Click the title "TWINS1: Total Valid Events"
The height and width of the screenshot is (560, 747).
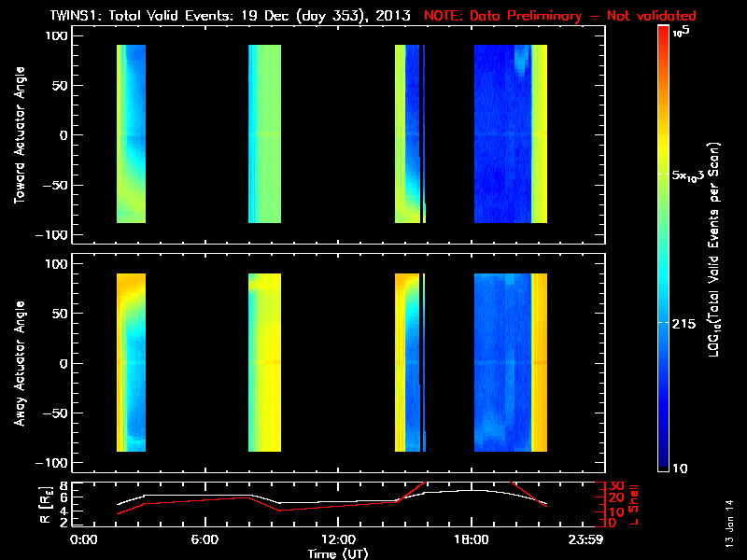click(141, 16)
